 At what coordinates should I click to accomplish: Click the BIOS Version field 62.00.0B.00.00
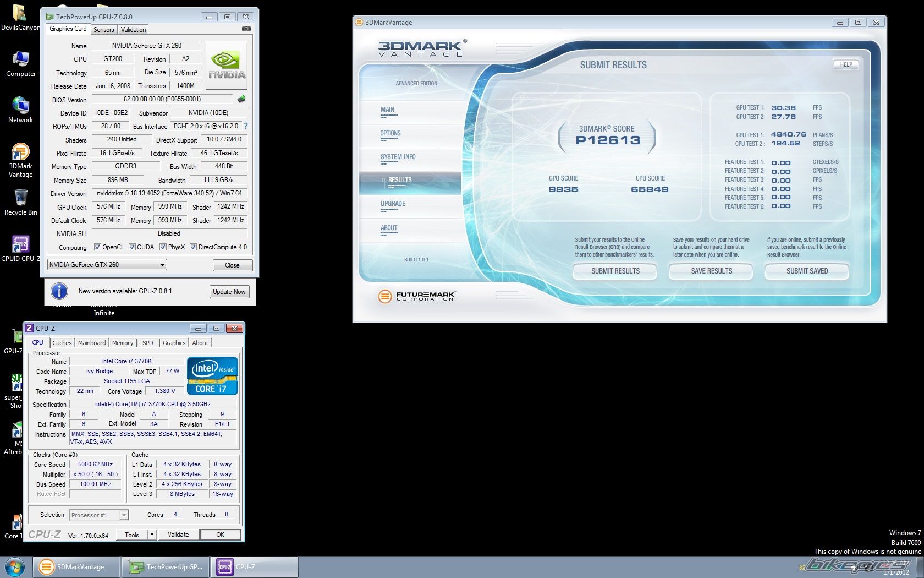162,99
